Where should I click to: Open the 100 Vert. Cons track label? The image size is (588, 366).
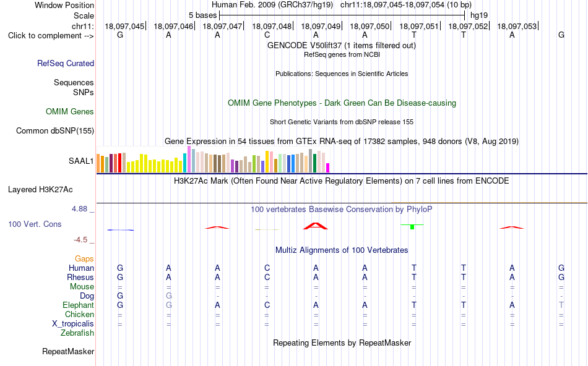[35, 224]
